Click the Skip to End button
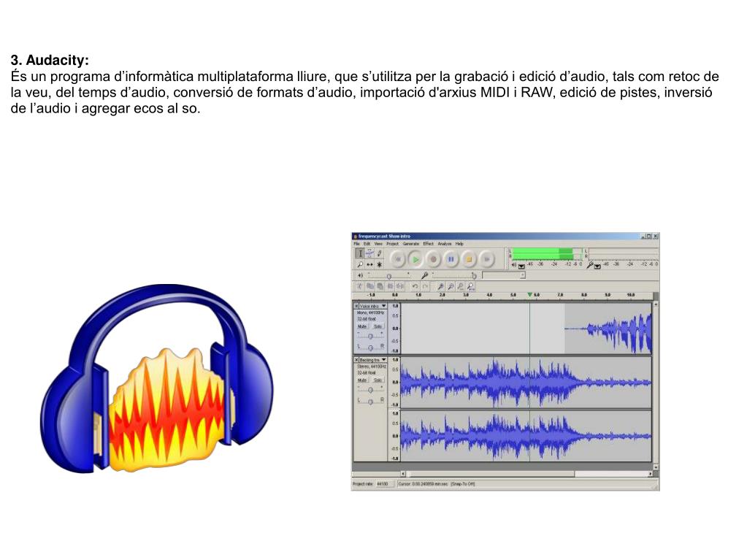Image resolution: width=747 pixels, height=560 pixels. (x=486, y=259)
